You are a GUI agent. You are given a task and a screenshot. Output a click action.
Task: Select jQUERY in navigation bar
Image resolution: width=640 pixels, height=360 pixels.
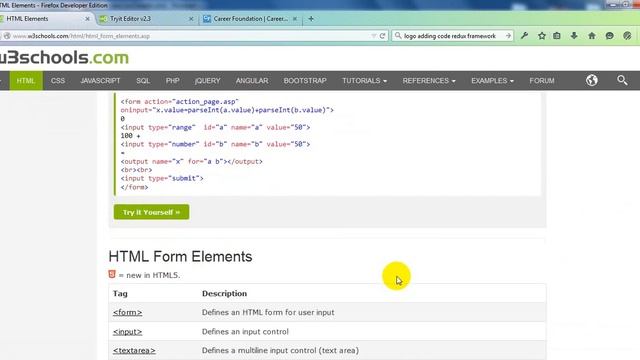pos(207,81)
